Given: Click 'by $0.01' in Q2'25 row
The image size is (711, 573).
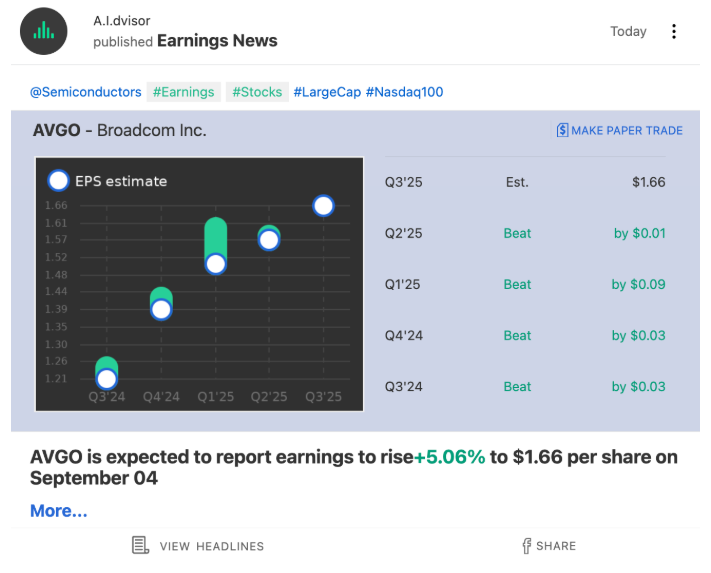Looking at the screenshot, I should [x=639, y=233].
